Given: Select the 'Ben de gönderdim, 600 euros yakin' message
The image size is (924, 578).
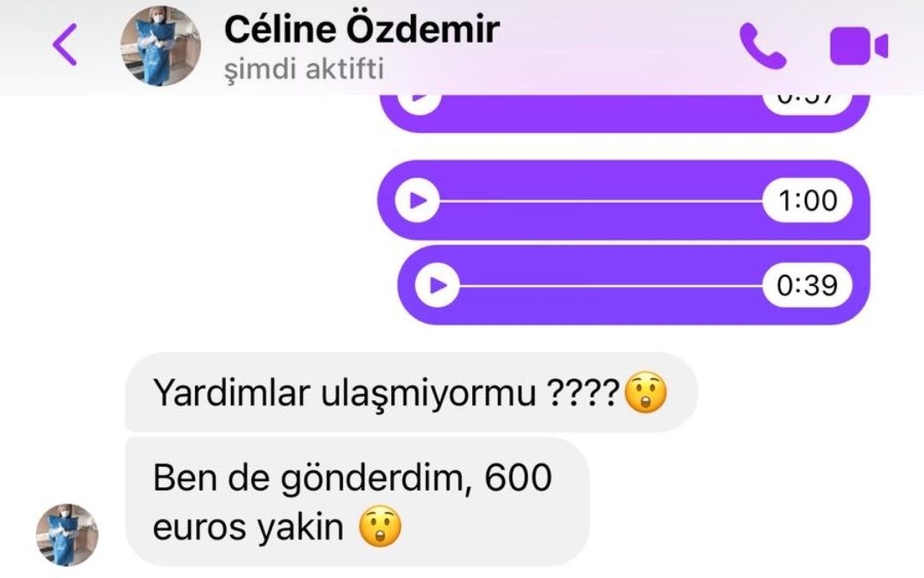Looking at the screenshot, I should pos(357,502).
